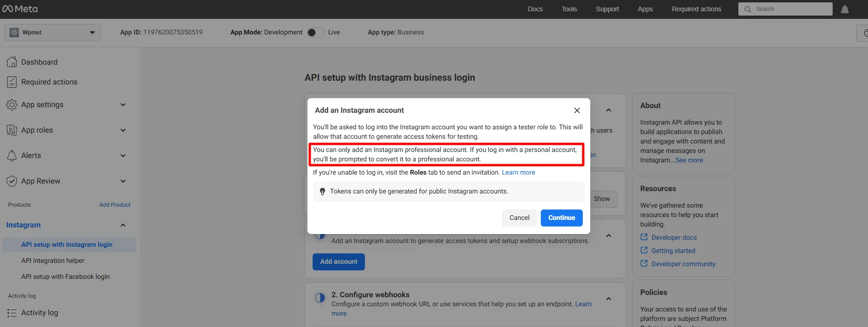Click the Wpmet app icon in selector
Viewport: 868px width, 327px height.
click(14, 33)
